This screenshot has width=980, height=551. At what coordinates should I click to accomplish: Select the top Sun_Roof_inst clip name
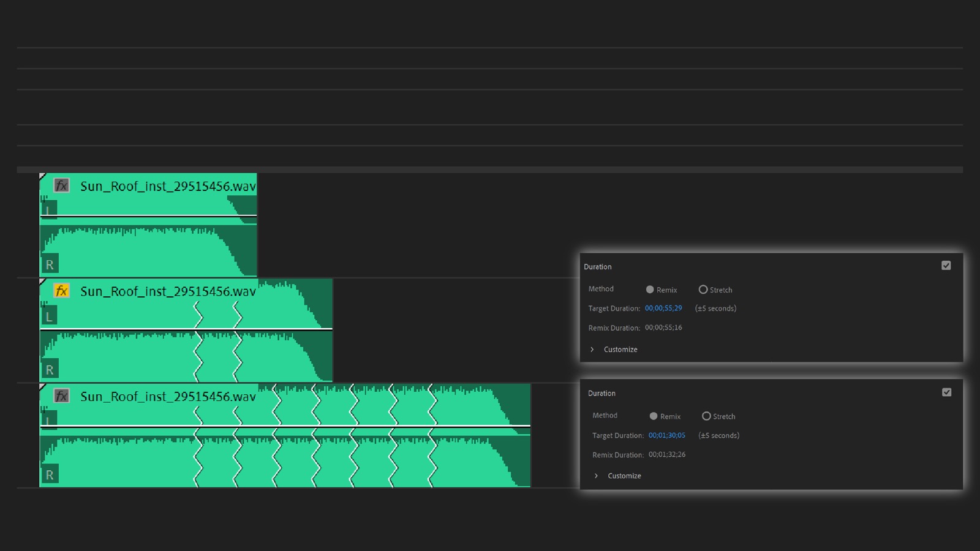click(168, 186)
